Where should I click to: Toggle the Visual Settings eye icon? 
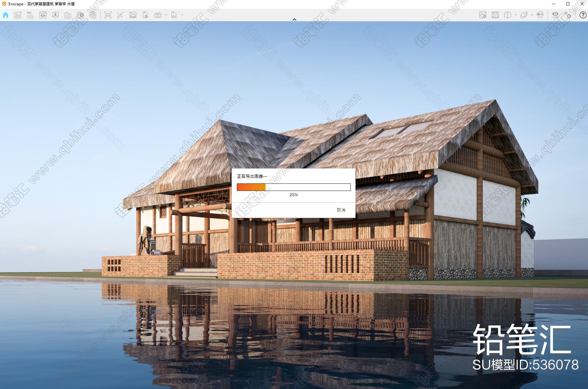(x=555, y=14)
